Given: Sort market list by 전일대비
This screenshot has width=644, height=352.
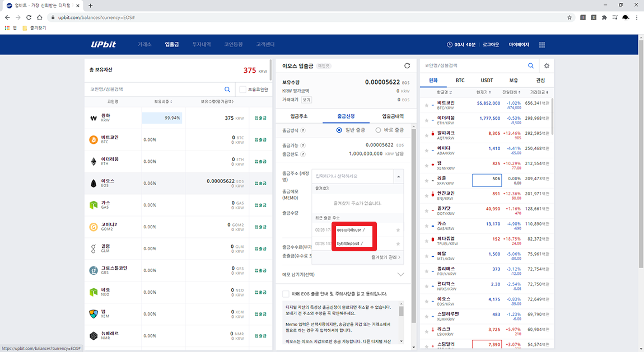Looking at the screenshot, I should (511, 92).
